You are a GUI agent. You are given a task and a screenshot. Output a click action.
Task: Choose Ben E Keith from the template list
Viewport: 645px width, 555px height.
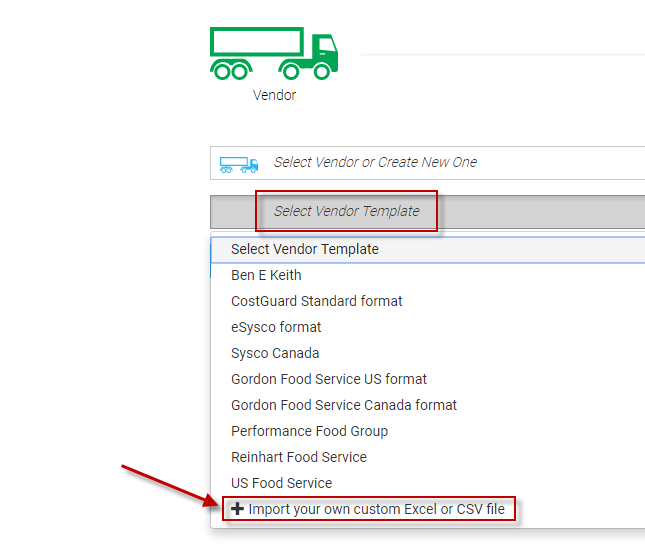coord(266,275)
